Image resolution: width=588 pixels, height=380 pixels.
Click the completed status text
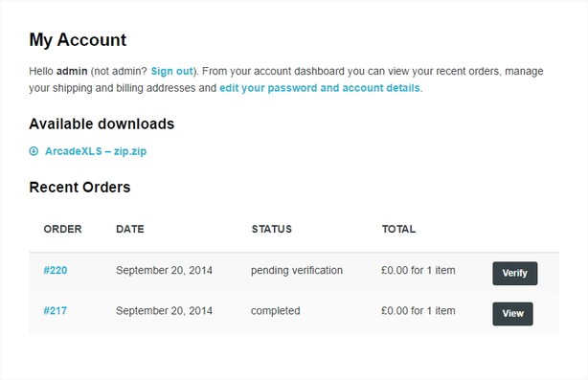pos(275,311)
